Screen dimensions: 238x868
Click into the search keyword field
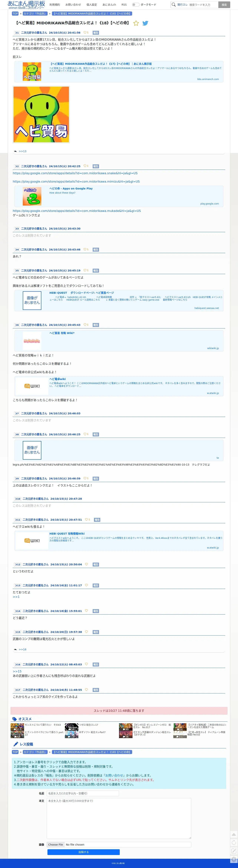point(203,5)
